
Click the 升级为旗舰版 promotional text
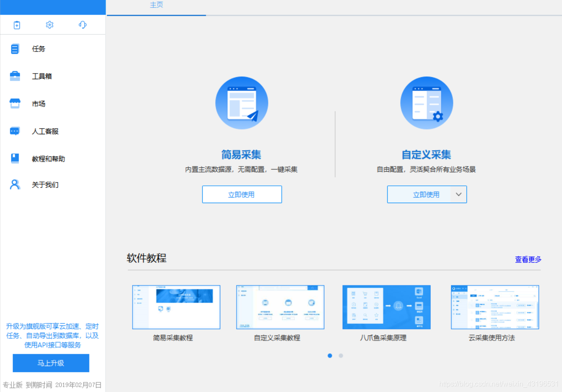[52, 336]
